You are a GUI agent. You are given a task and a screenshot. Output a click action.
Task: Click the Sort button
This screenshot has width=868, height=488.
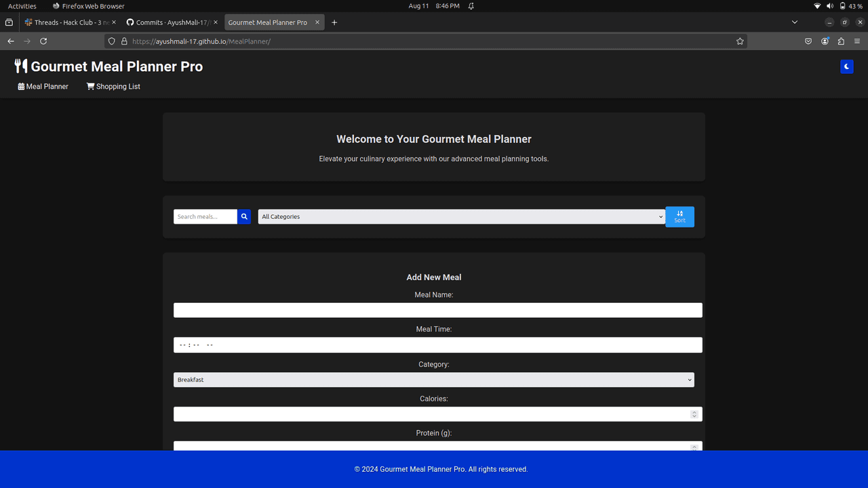[679, 217]
